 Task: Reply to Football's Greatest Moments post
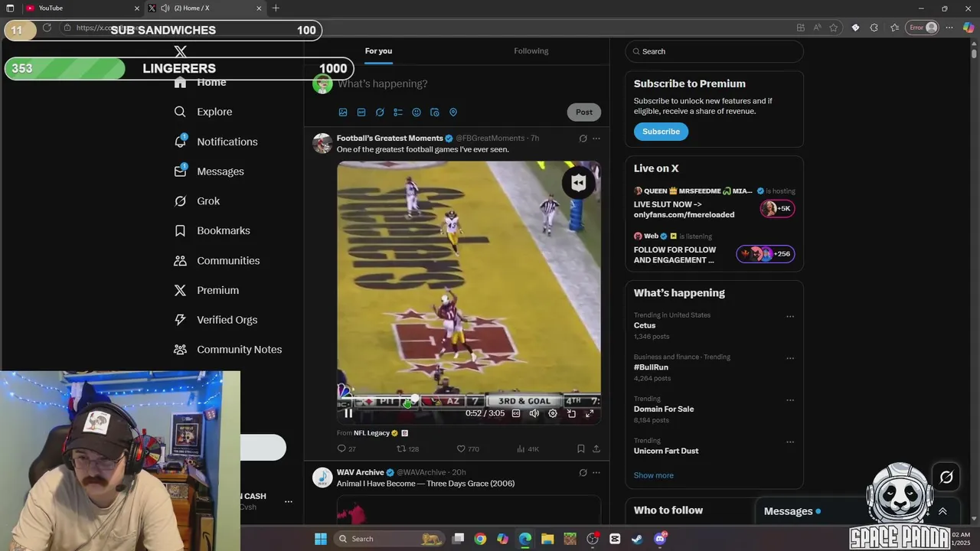346,449
